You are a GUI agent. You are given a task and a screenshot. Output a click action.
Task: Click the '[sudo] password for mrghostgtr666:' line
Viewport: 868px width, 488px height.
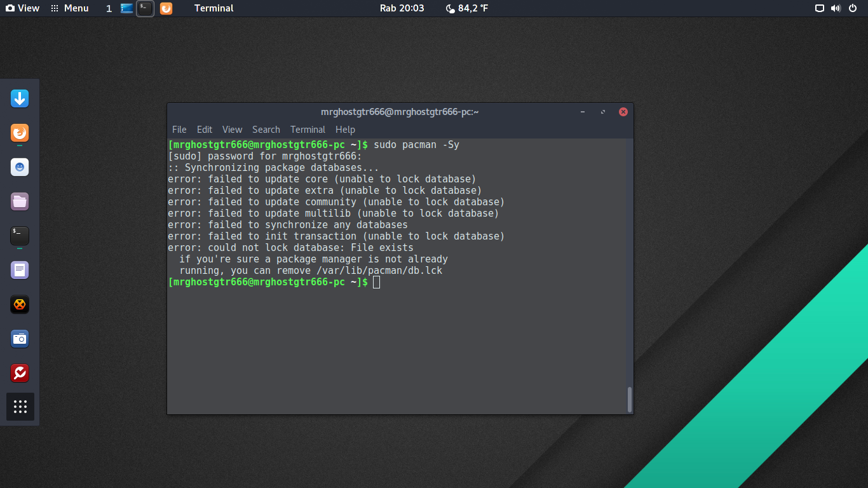pyautogui.click(x=265, y=156)
